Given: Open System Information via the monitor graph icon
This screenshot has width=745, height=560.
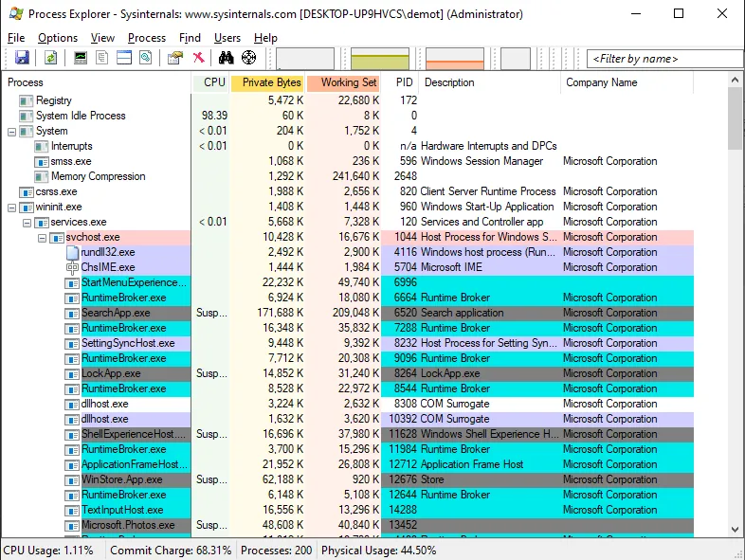Looking at the screenshot, I should 81,58.
